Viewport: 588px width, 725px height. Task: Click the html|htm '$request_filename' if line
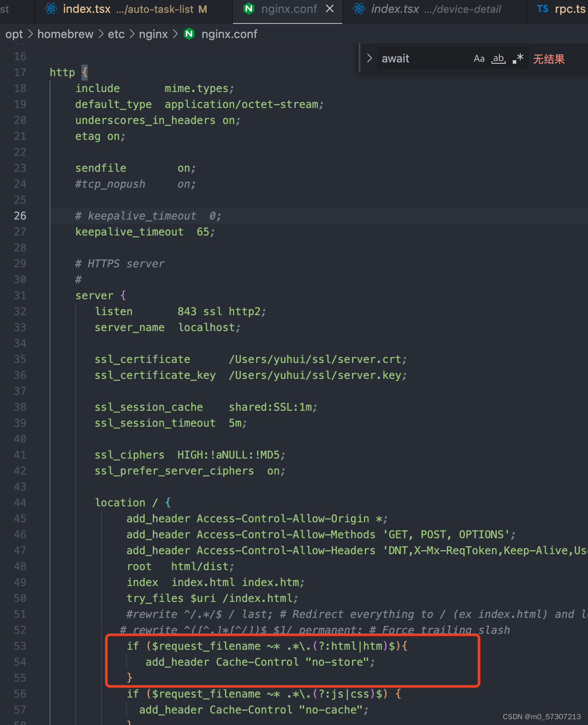267,646
